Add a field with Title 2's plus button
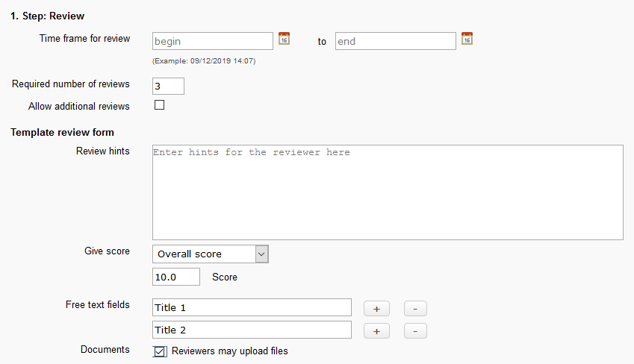The image size is (634, 364). [376, 331]
